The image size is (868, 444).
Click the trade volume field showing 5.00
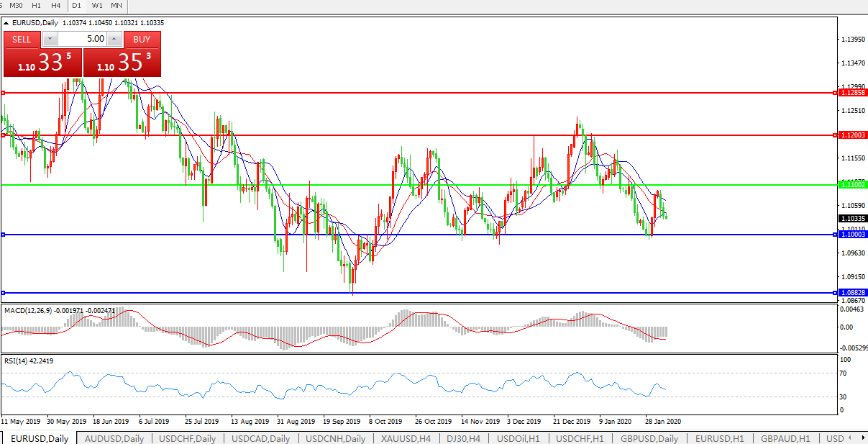point(81,39)
